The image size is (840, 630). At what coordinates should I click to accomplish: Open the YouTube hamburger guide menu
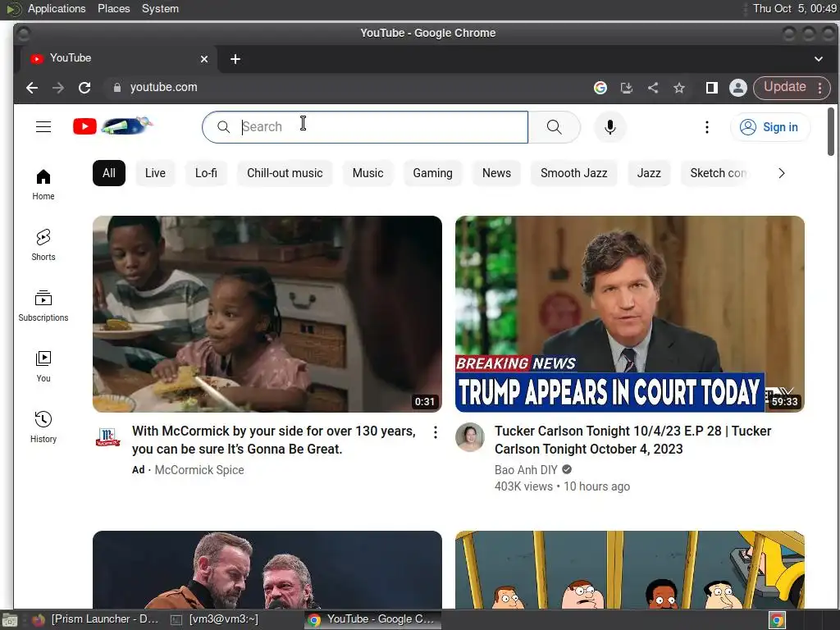(x=43, y=127)
